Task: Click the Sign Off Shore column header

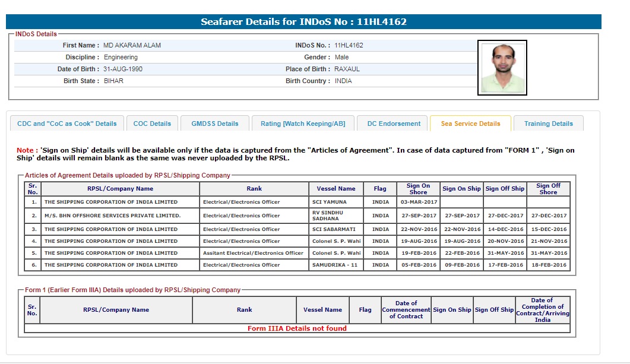Action: tap(548, 189)
